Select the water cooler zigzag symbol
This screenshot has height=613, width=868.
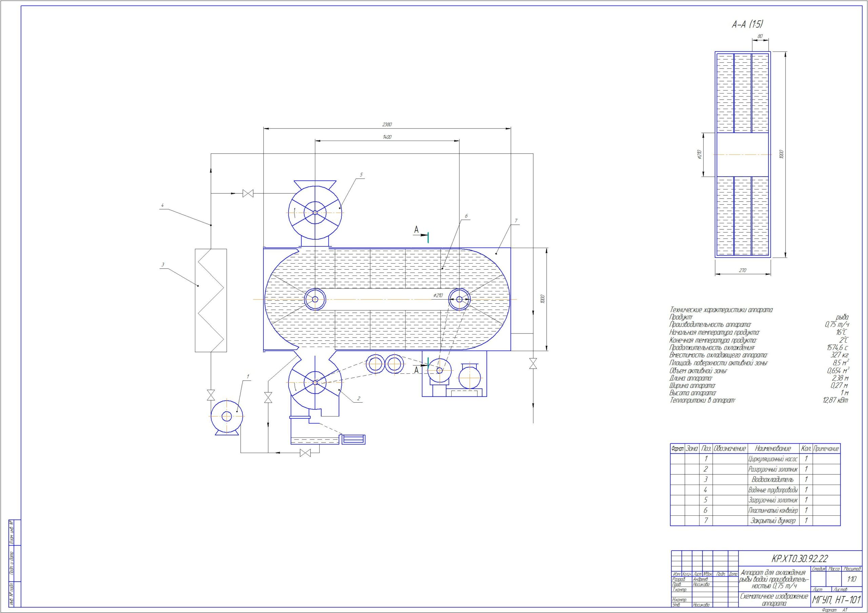[211, 301]
